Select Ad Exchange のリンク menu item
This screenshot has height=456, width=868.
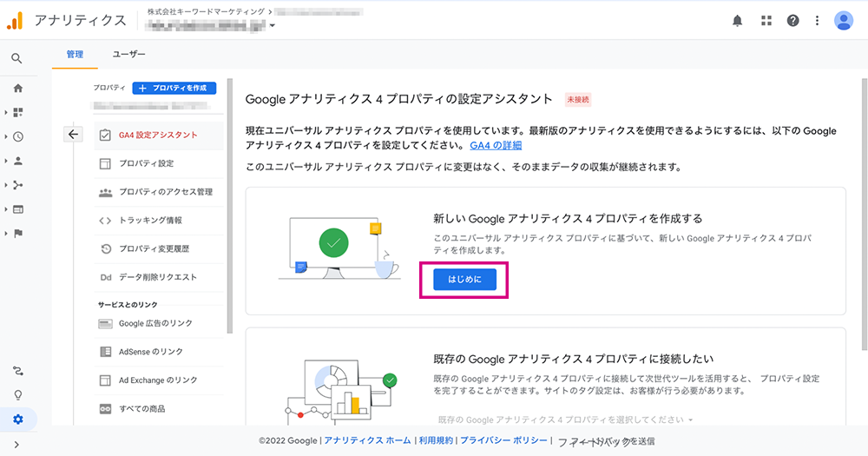(159, 380)
